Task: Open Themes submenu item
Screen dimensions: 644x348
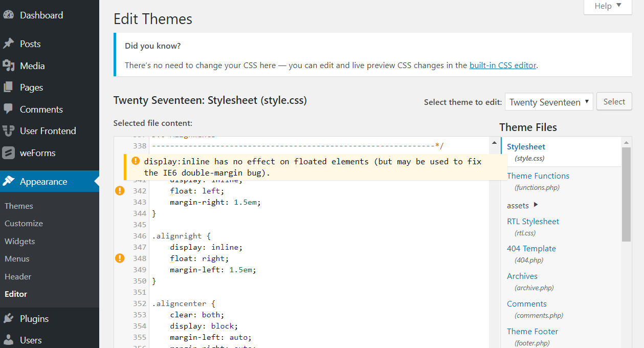Action: tap(19, 206)
